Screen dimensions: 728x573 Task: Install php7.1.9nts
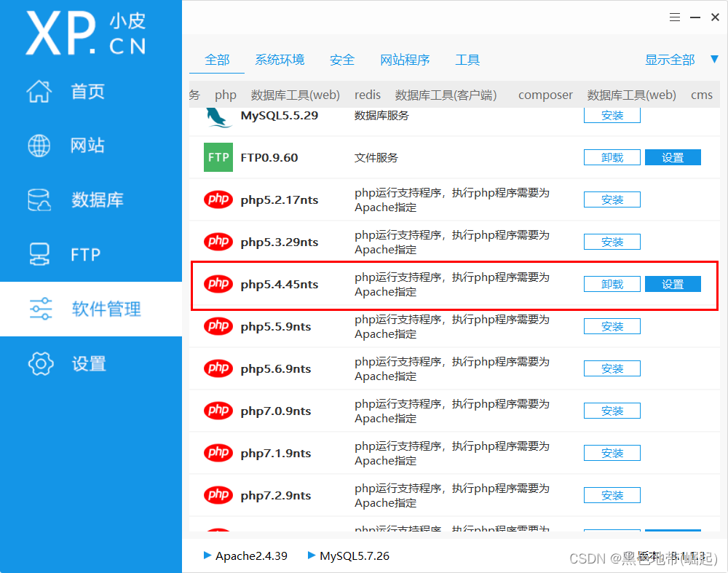(x=612, y=453)
